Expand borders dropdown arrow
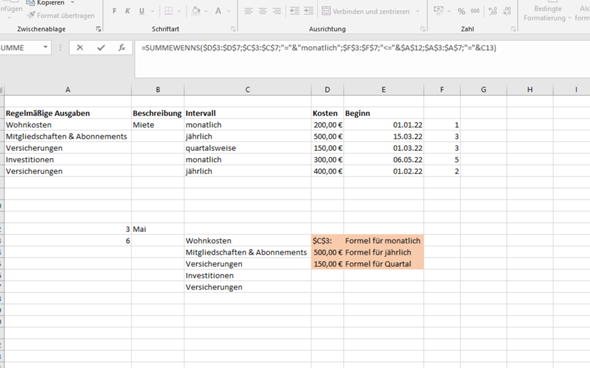Viewport: 590px width, 368px height. (x=179, y=11)
